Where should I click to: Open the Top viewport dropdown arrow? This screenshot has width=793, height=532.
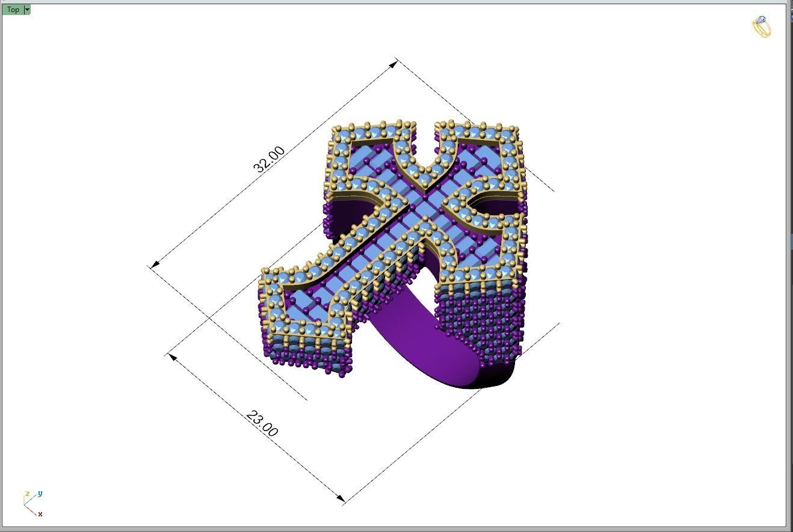pyautogui.click(x=27, y=10)
